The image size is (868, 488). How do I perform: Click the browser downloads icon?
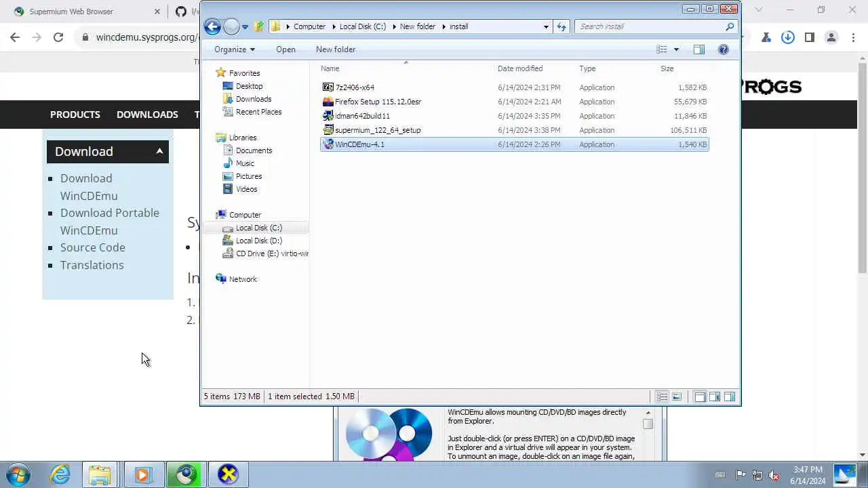pos(788,37)
